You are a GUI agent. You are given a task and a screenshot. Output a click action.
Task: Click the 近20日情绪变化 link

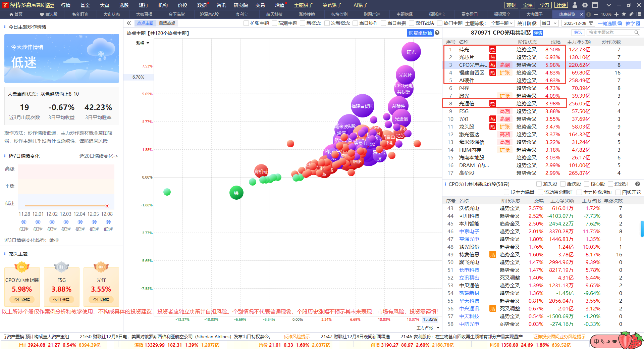tap(98, 156)
